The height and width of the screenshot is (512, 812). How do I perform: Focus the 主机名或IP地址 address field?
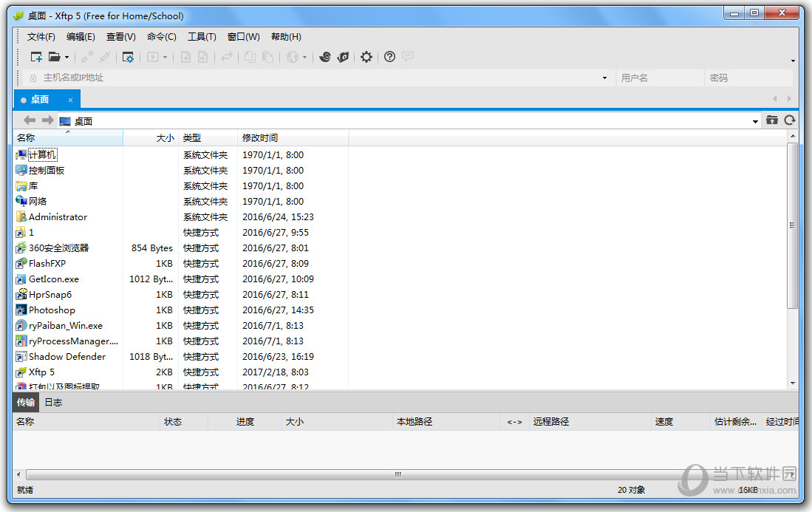pos(311,78)
